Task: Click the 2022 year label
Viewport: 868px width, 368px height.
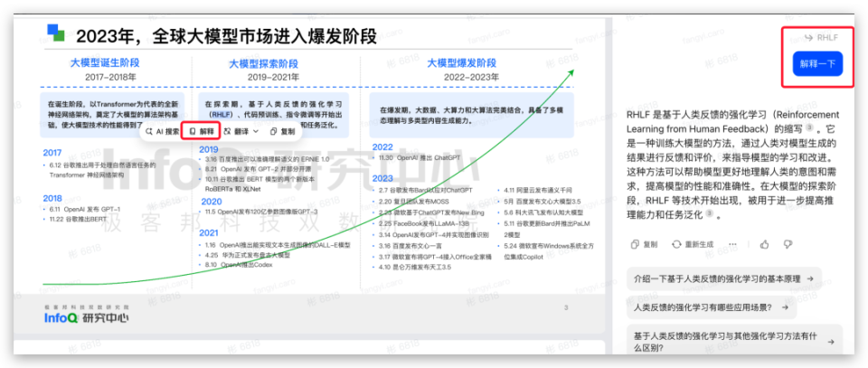Action: click(383, 147)
